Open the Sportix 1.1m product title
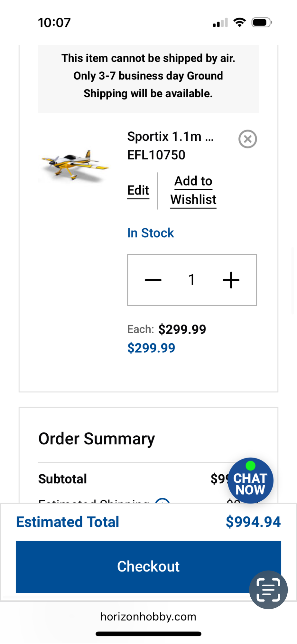This screenshot has height=644, width=297. [x=170, y=137]
